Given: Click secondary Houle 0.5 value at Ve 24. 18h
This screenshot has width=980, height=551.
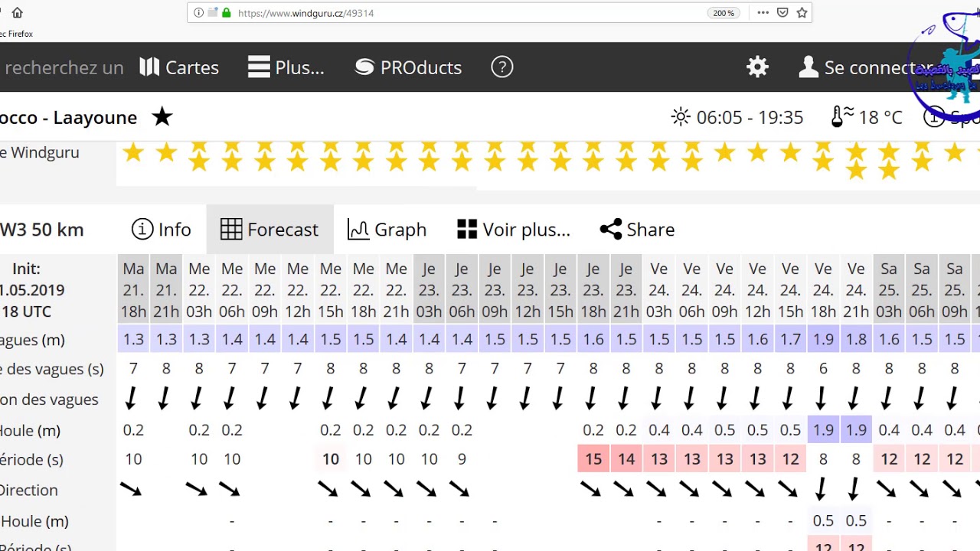Looking at the screenshot, I should click(x=823, y=520).
